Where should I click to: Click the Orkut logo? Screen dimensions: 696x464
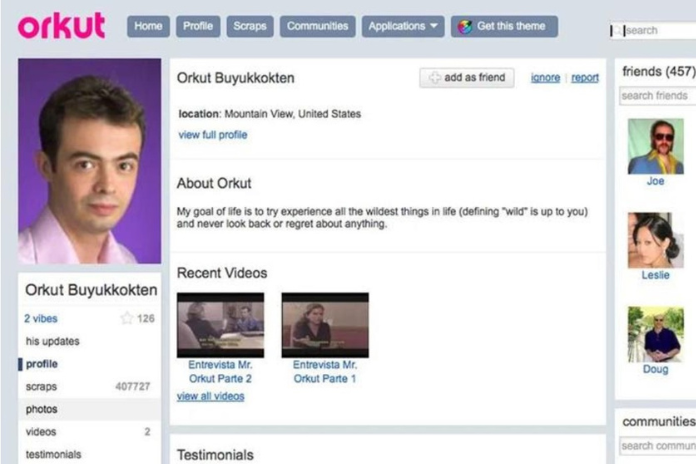(x=61, y=26)
